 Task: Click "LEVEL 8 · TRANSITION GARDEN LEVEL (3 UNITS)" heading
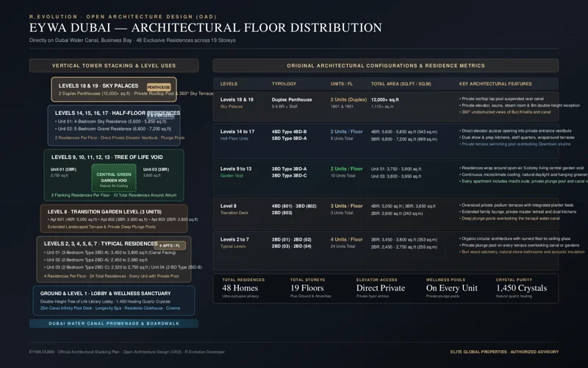104,212
